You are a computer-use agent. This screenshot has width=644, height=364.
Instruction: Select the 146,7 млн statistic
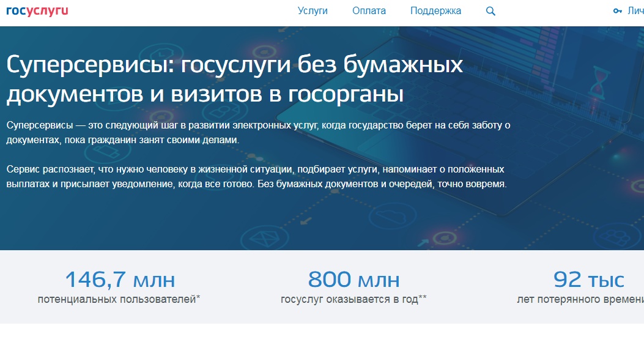coord(120,280)
